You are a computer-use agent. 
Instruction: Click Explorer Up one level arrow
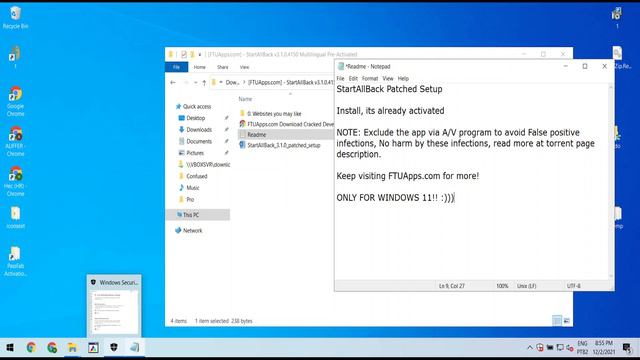204,82
